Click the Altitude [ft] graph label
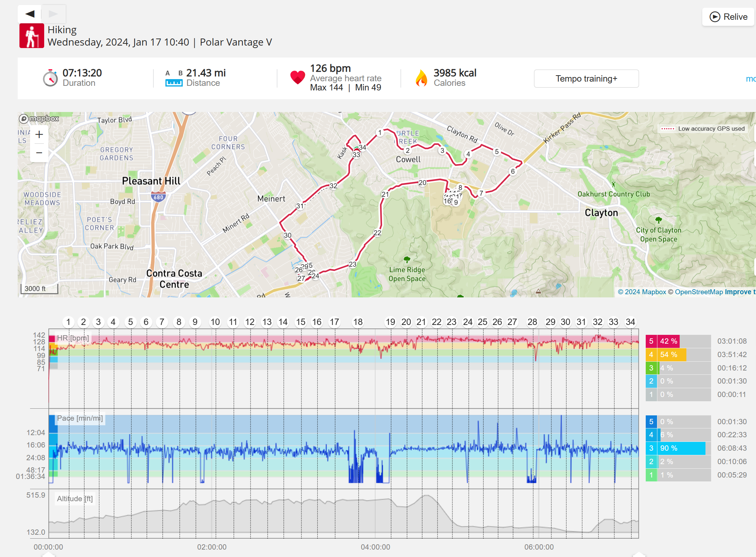This screenshot has width=756, height=557. click(x=75, y=498)
